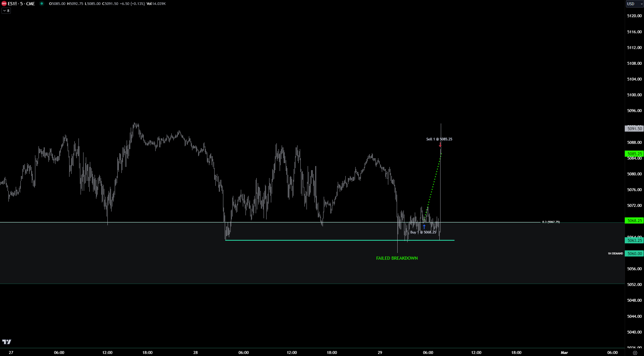Click the blue Buy arrow marker
644x356 pixels.
(x=424, y=227)
